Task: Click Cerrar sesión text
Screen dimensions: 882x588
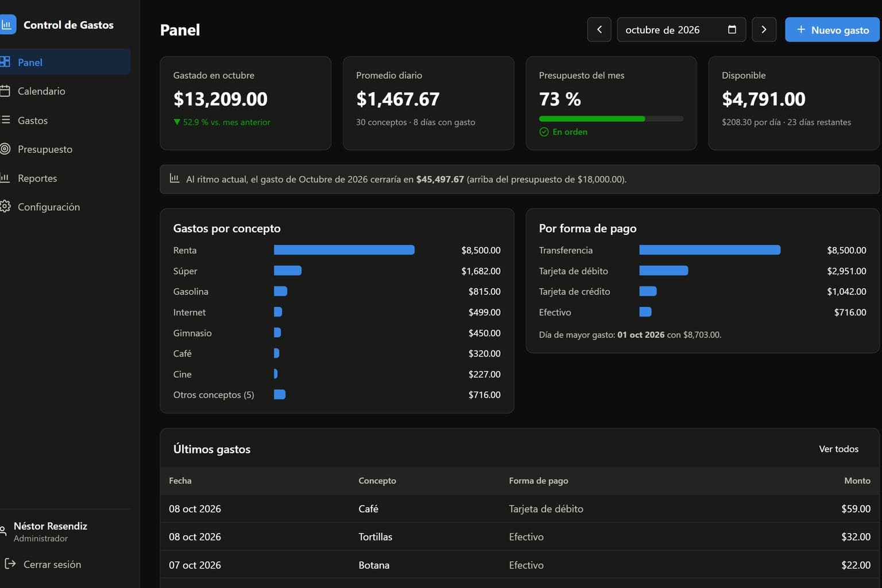Action: click(x=52, y=564)
